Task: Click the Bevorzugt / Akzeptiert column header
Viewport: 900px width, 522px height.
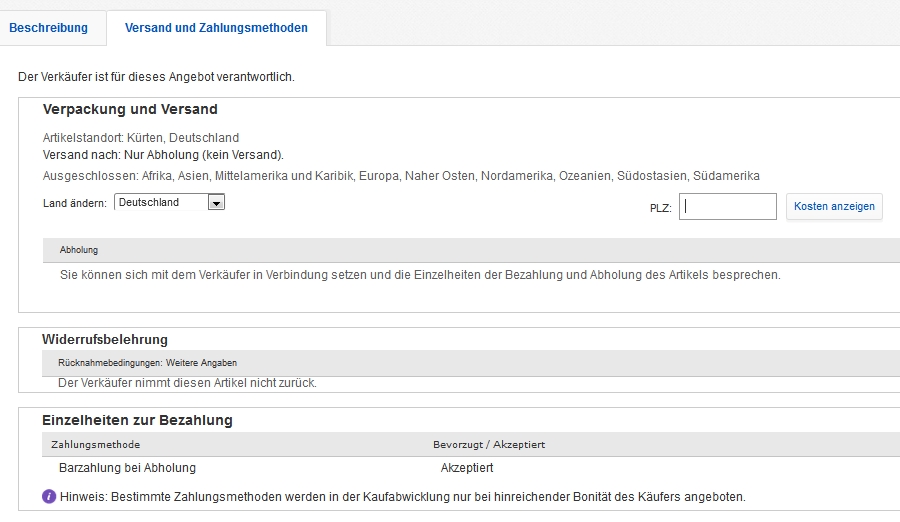Action: coord(488,444)
